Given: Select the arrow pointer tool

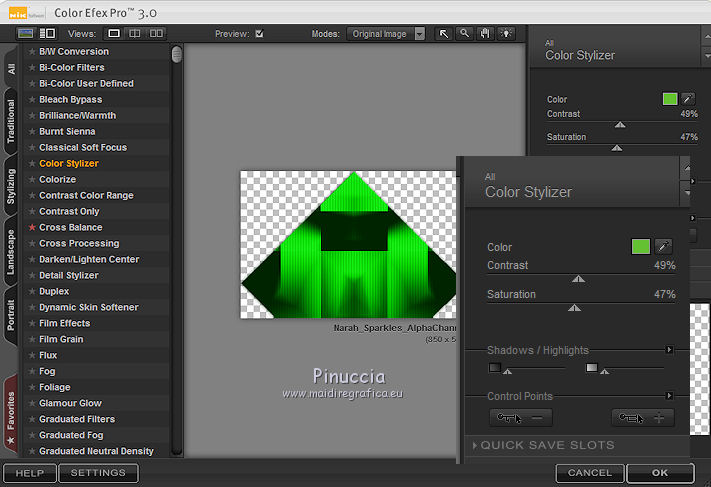Looking at the screenshot, I should click(445, 33).
